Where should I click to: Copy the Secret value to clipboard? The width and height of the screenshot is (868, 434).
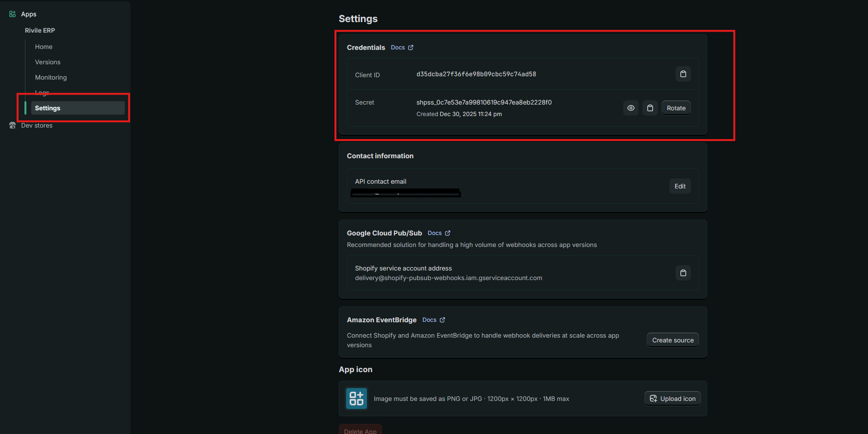[x=650, y=108]
